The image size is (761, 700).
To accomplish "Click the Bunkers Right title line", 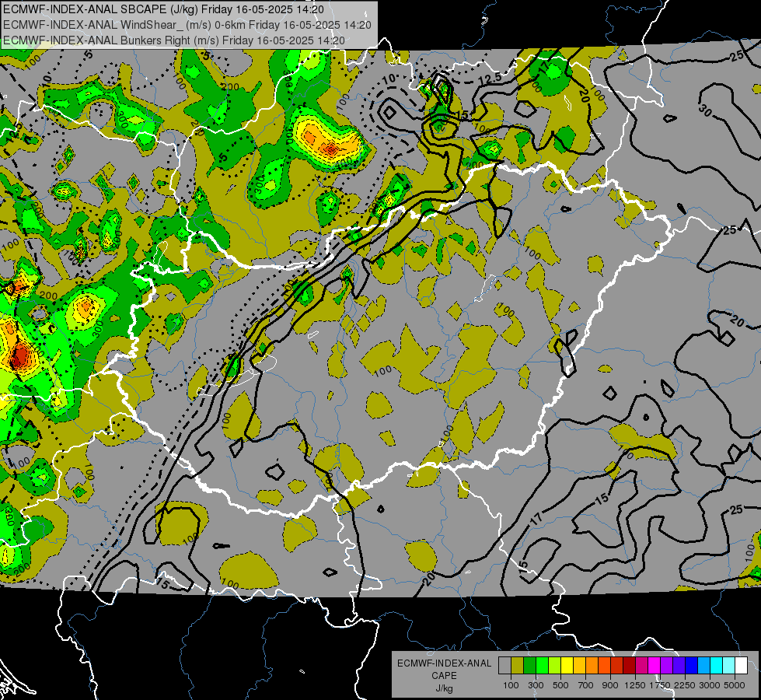I will coord(174,40).
